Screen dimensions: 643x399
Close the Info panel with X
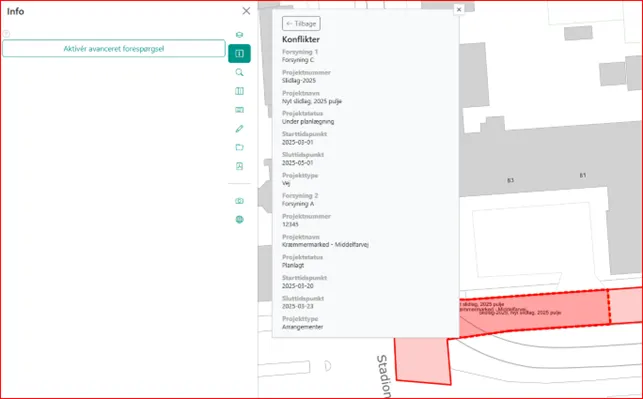(x=246, y=11)
